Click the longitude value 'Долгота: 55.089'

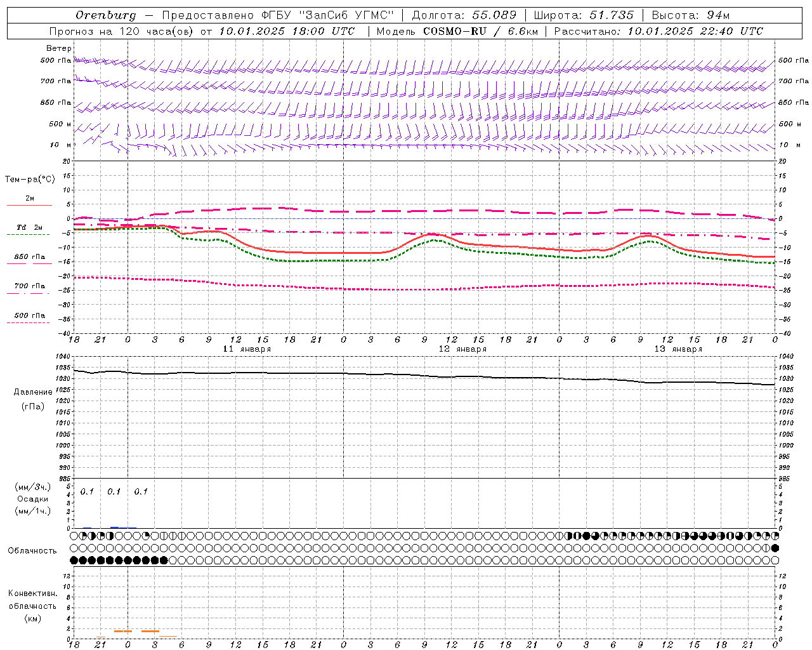(464, 15)
